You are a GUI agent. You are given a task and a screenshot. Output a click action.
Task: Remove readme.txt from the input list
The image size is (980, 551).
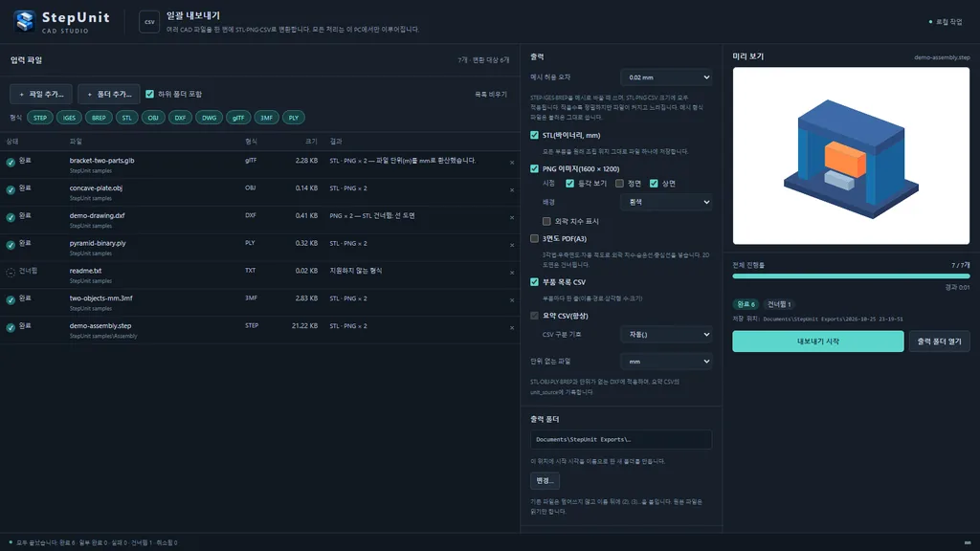pos(512,273)
